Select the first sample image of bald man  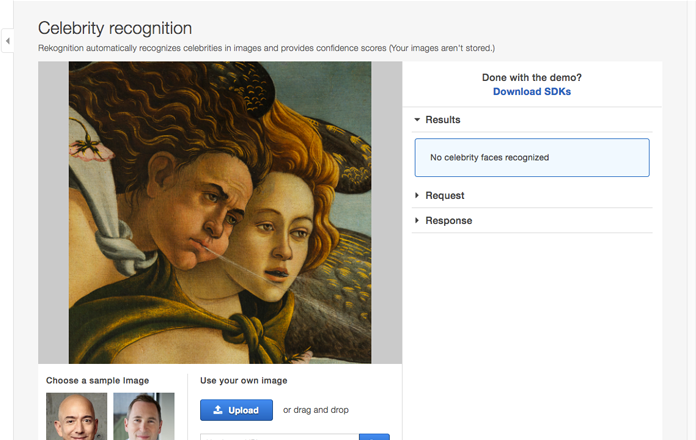pos(76,416)
